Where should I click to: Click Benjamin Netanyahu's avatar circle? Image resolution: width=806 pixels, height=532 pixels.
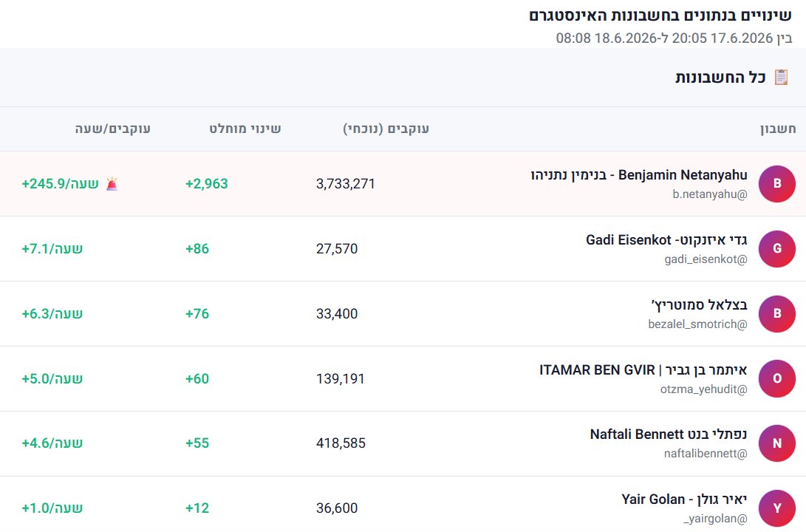[x=776, y=183]
